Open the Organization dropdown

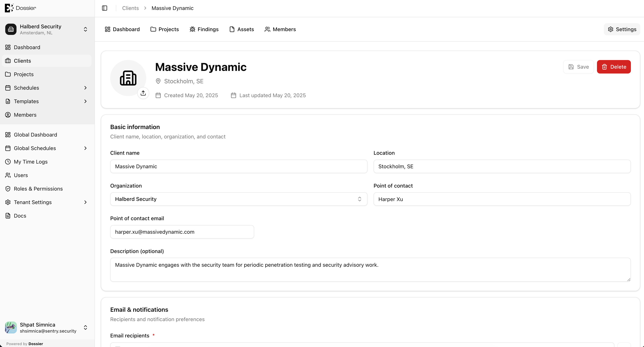click(x=239, y=199)
